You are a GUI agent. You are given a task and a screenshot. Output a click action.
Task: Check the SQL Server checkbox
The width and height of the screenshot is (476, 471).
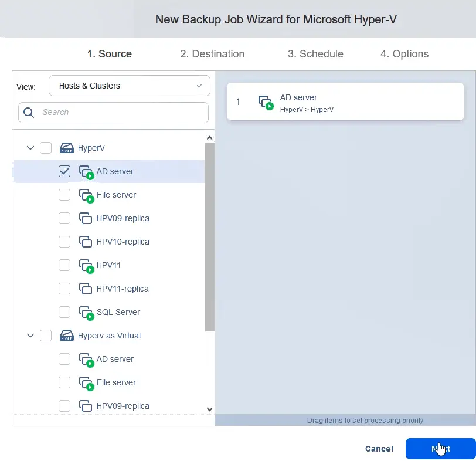(x=64, y=312)
